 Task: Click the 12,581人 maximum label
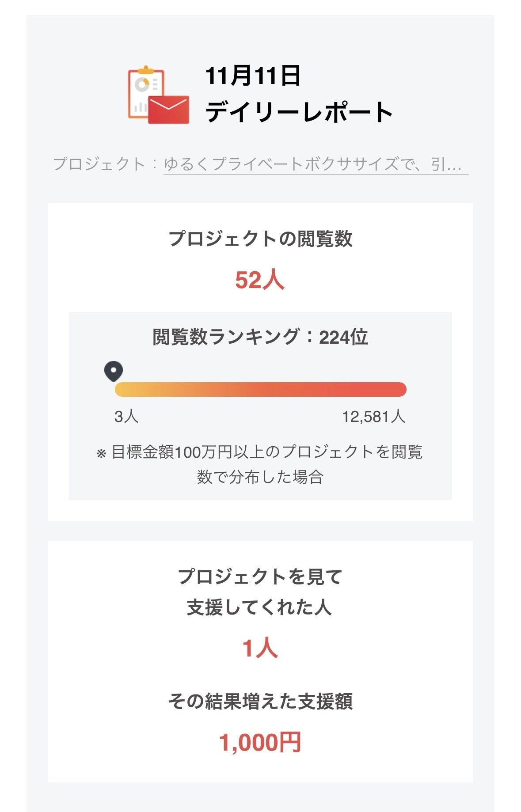[373, 416]
